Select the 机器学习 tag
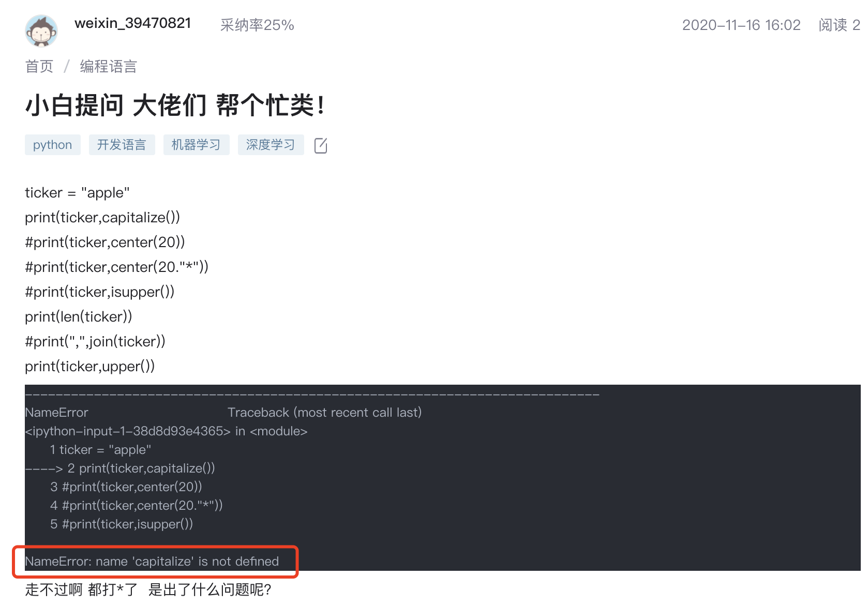 (197, 145)
